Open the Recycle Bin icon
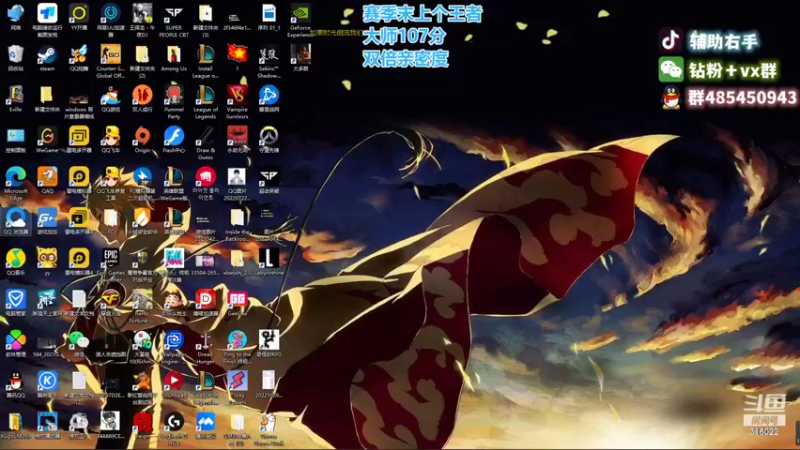The width and height of the screenshot is (800, 450). pos(15,55)
